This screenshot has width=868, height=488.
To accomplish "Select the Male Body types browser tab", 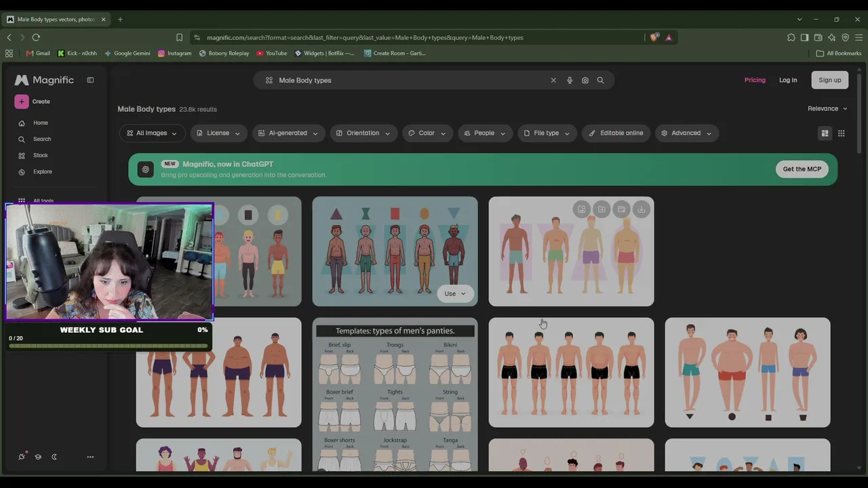I will [56, 19].
